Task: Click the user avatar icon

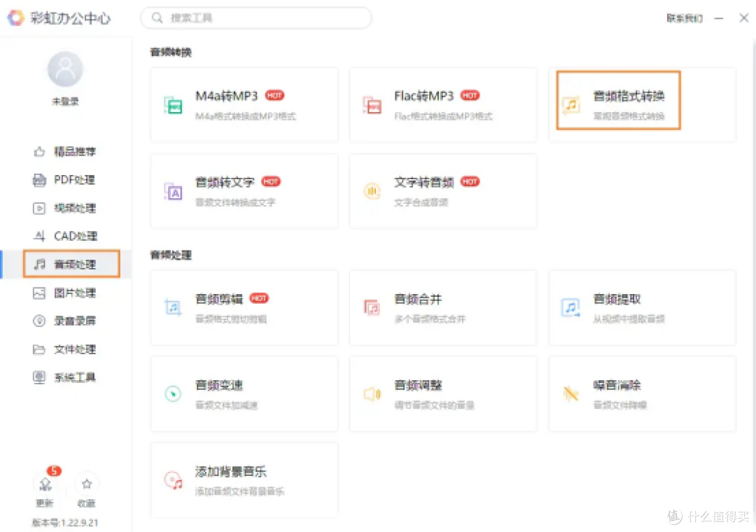Action: [x=65, y=69]
